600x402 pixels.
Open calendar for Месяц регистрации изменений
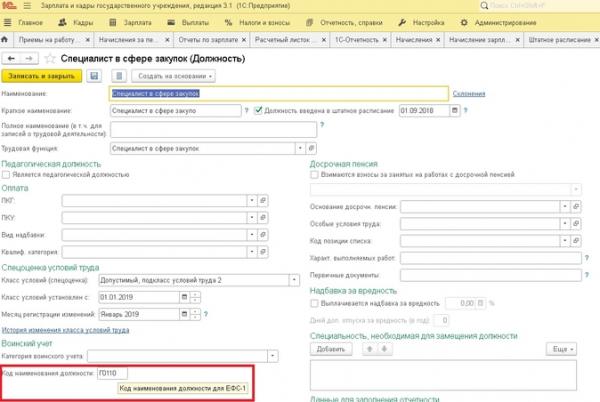click(x=184, y=314)
